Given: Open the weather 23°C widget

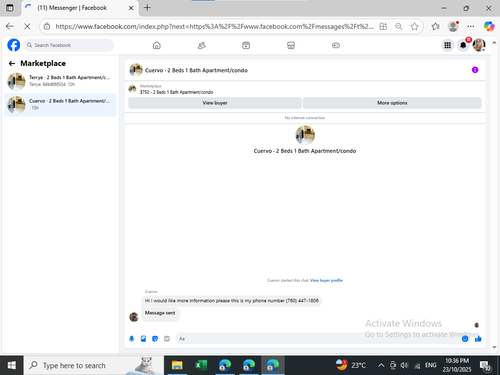Looking at the screenshot, I should point(350,365).
